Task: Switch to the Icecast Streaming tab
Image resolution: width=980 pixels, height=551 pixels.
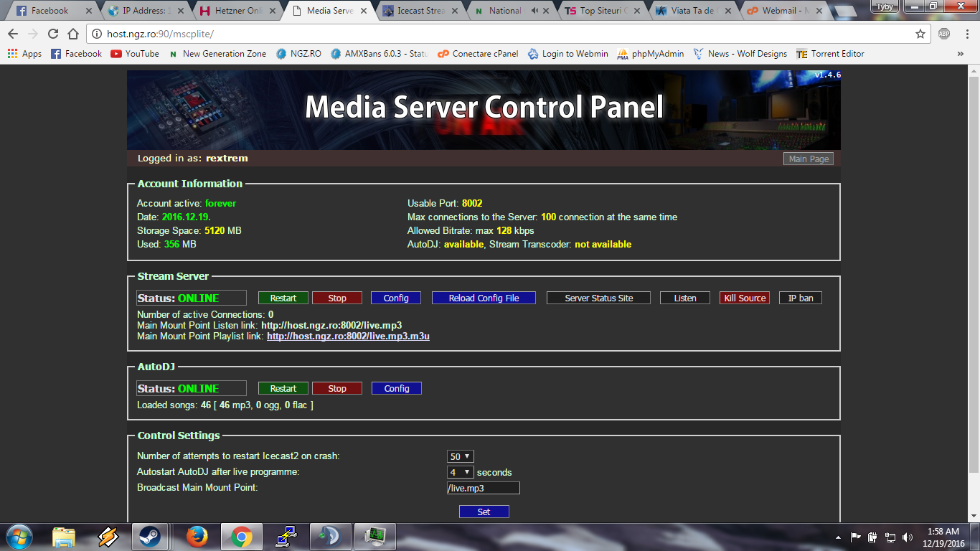Action: pyautogui.click(x=420, y=11)
